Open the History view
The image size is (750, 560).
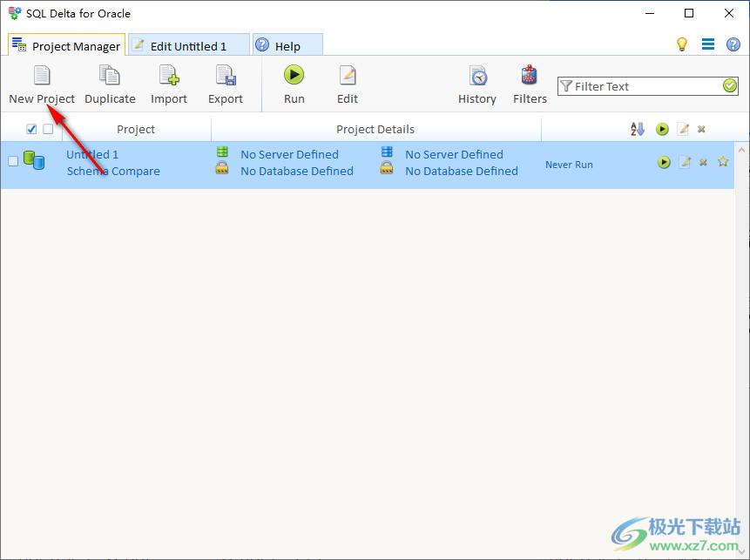pos(477,85)
